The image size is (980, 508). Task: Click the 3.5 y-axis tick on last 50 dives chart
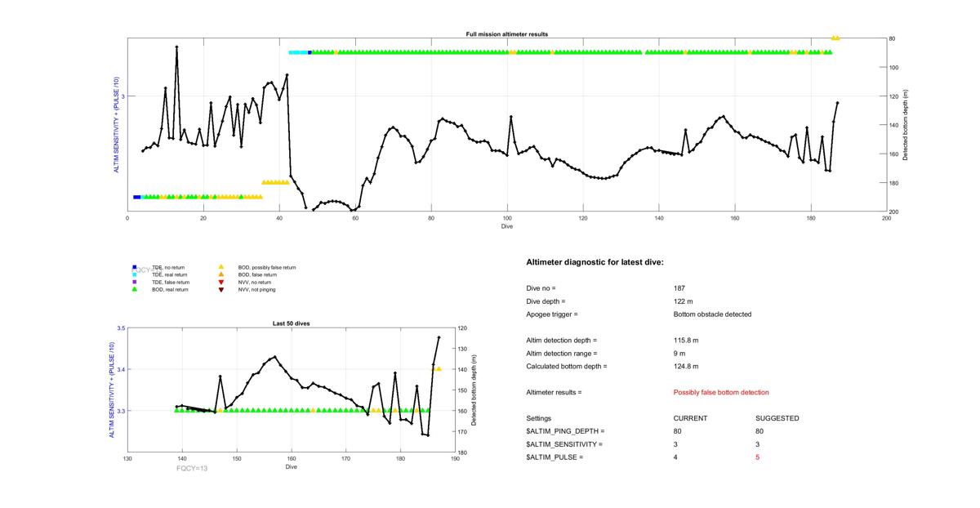pos(121,328)
